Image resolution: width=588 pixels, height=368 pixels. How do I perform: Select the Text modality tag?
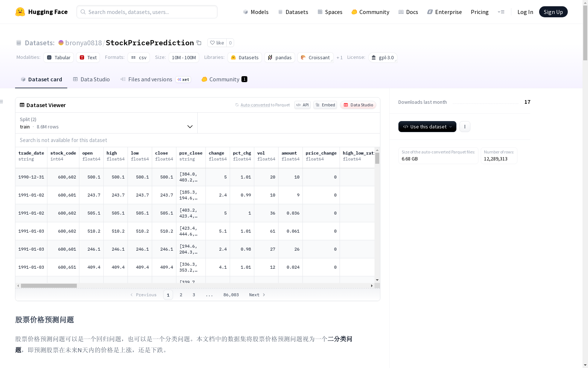tap(88, 57)
